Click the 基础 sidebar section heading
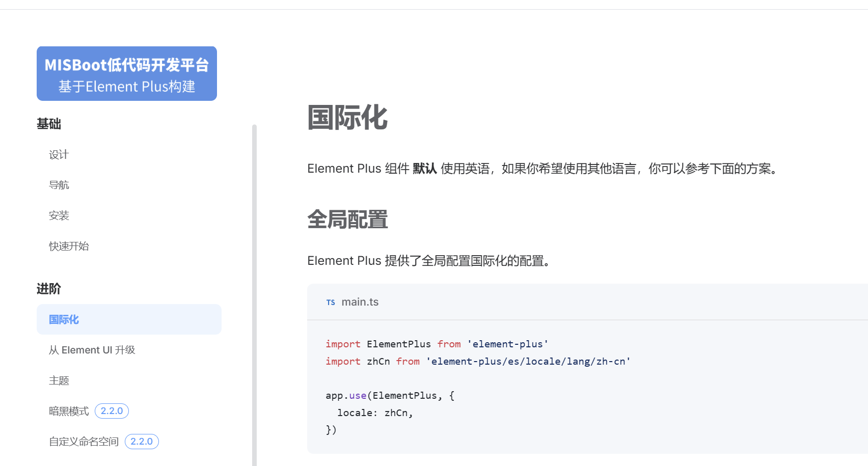The image size is (868, 466). click(x=49, y=124)
